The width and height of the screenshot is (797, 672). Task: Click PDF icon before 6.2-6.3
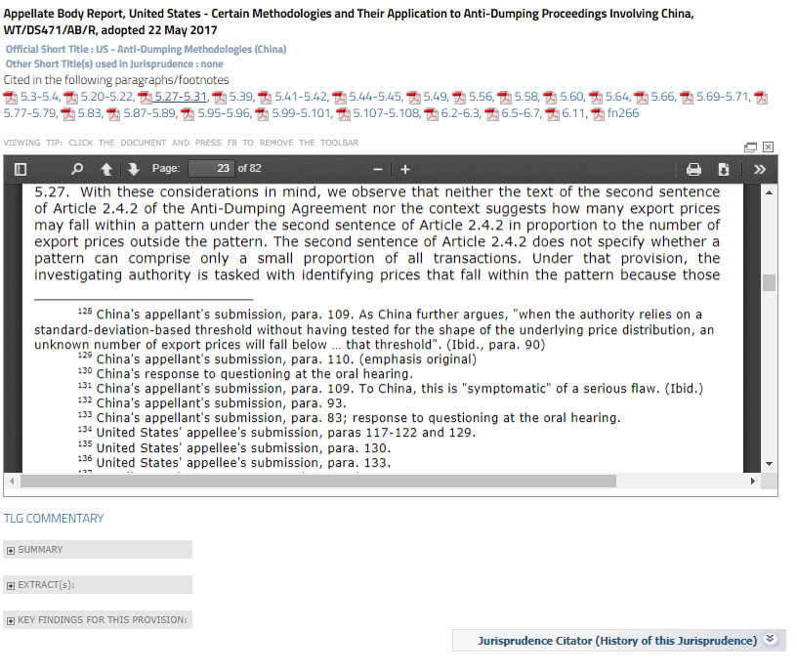431,114
